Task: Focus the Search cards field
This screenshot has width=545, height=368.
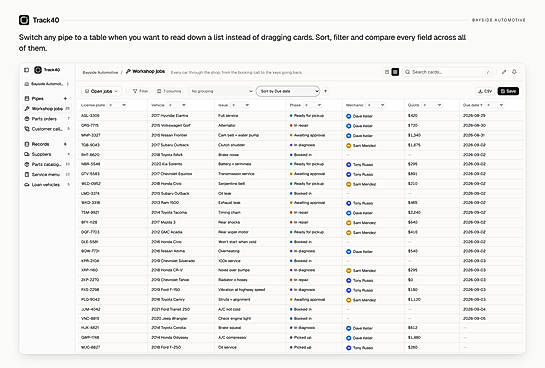Action: coord(448,72)
